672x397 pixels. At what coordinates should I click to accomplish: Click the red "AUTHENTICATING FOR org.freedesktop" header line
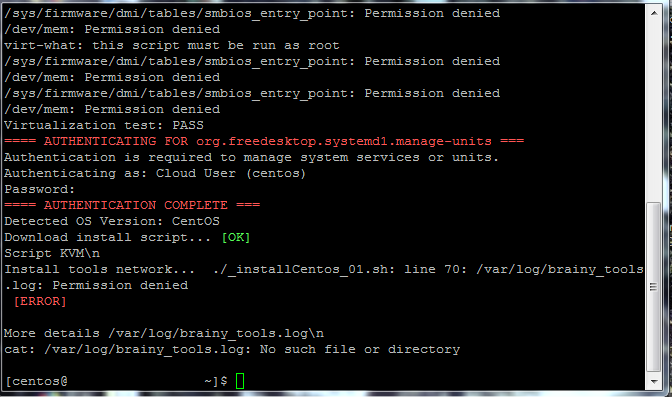[x=264, y=141]
